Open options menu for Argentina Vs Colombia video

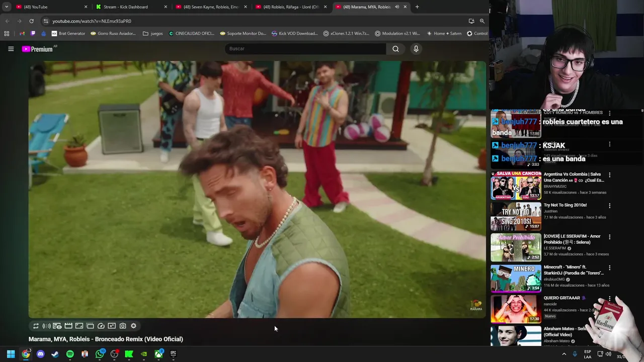coord(609,175)
